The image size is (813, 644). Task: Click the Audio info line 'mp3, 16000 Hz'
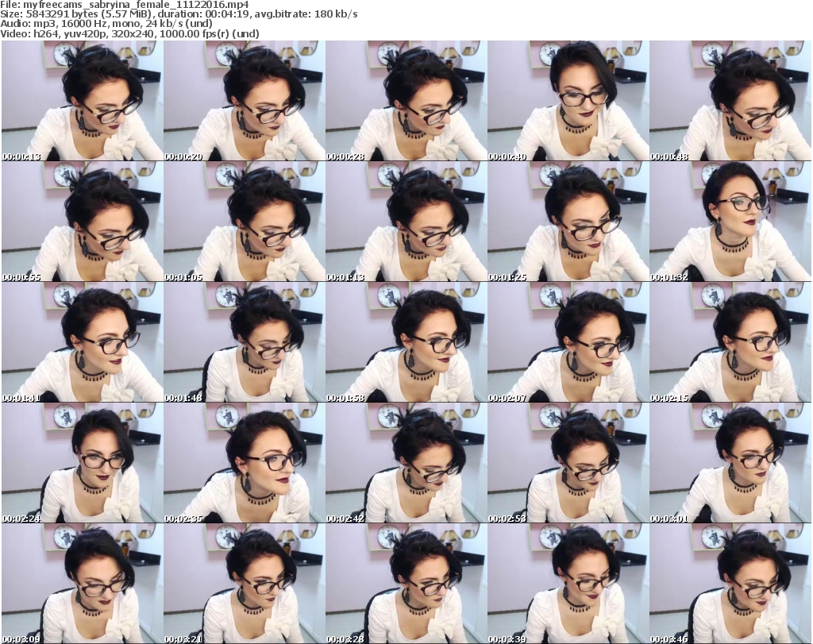106,24
